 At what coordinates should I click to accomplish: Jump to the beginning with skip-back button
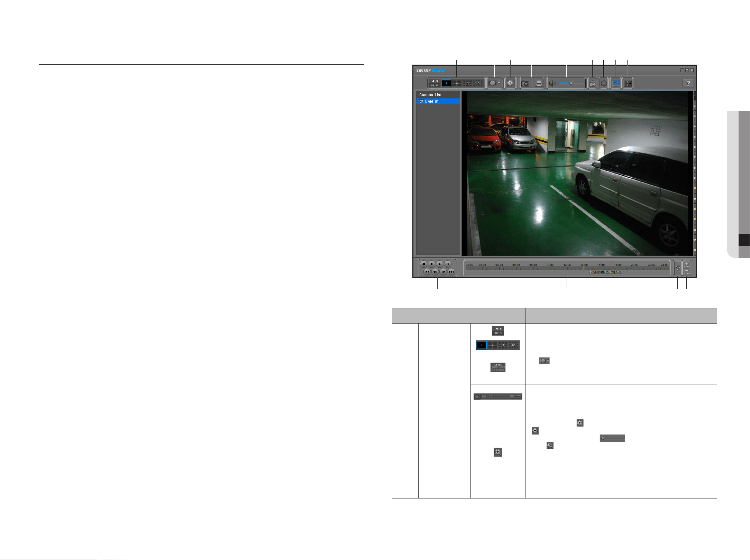pos(427,272)
